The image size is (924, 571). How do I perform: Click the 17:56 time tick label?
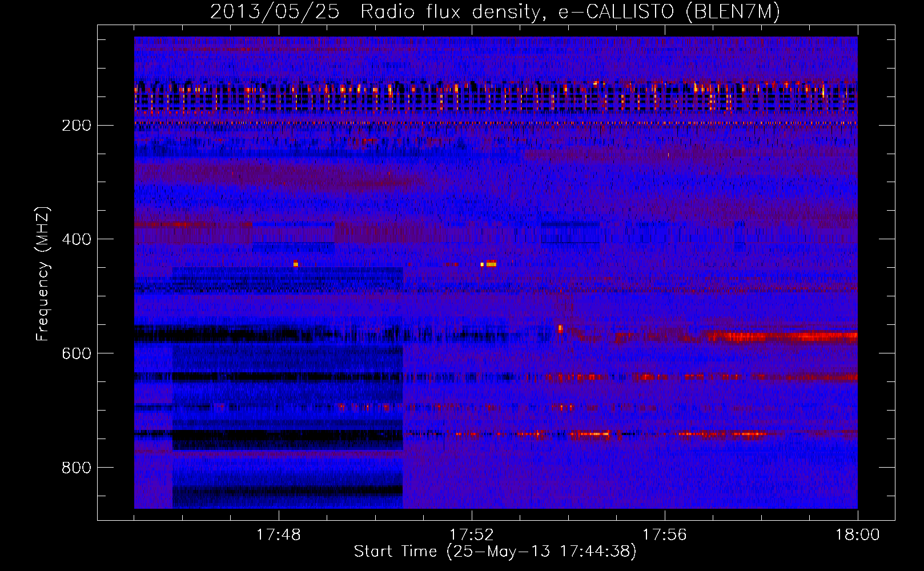pyautogui.click(x=665, y=535)
